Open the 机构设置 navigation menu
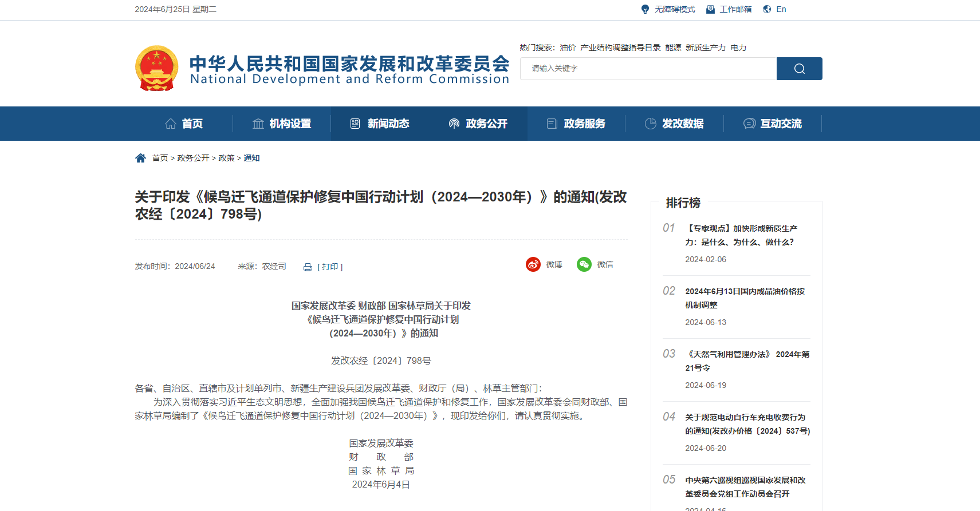The width and height of the screenshot is (980, 511). point(282,124)
